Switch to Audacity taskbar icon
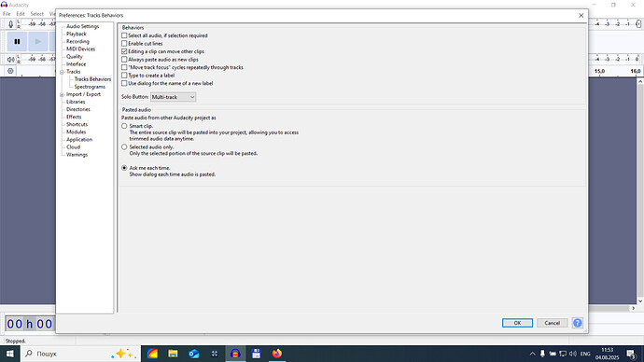 [x=235, y=354]
